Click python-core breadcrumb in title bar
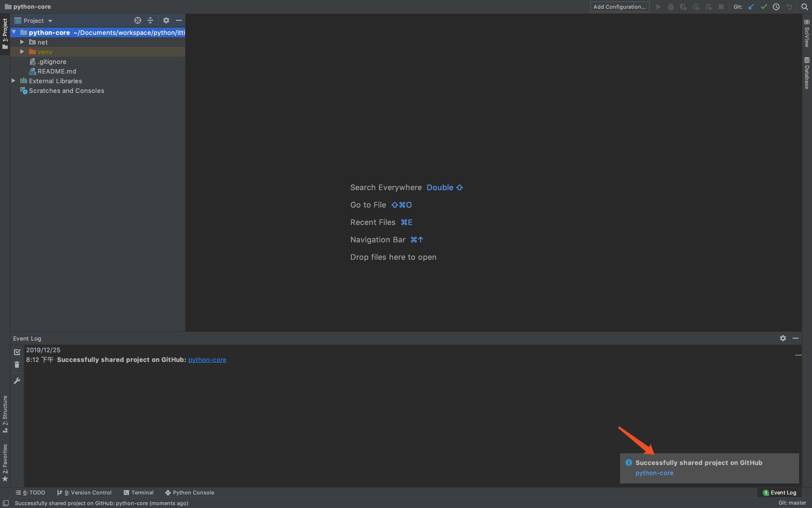The width and height of the screenshot is (812, 508). 28,7
